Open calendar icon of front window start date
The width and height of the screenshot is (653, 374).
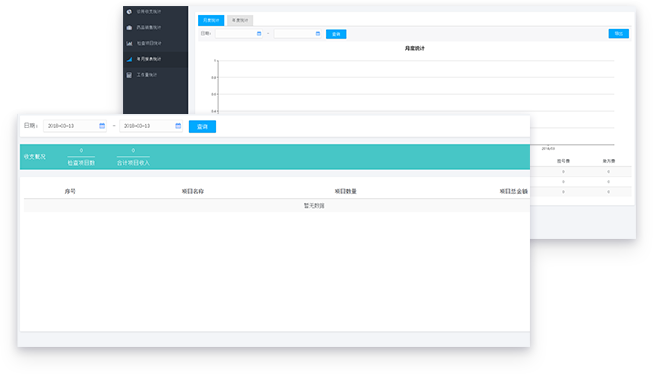pos(102,126)
